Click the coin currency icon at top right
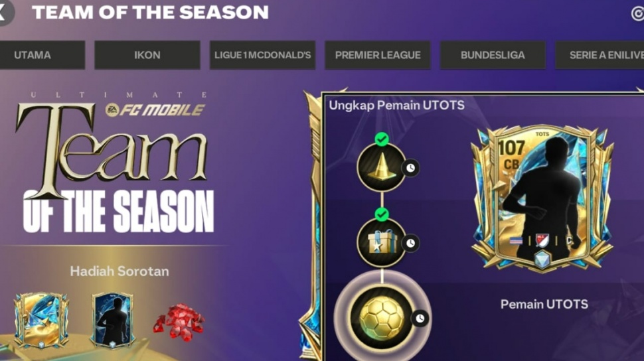 (x=638, y=13)
